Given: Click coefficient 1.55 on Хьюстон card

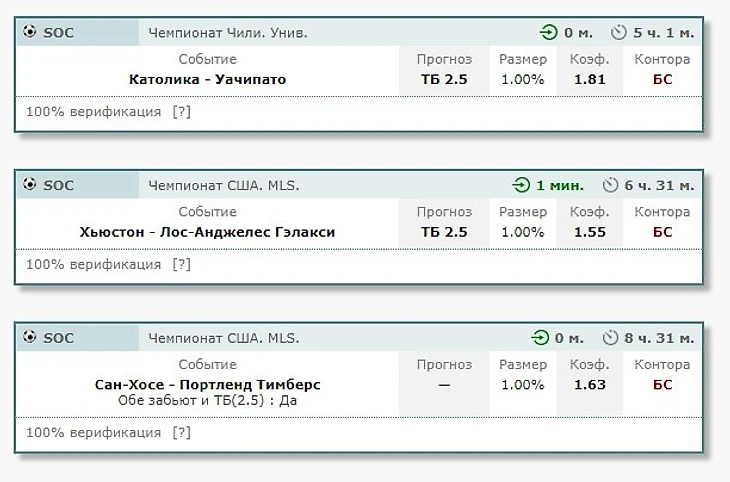Looking at the screenshot, I should pos(589,232).
